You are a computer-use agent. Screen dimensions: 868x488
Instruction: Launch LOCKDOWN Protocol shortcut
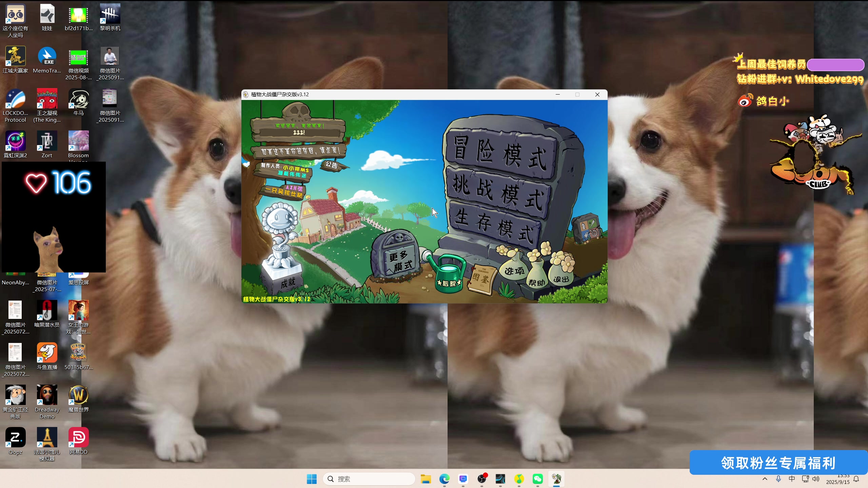(15, 106)
